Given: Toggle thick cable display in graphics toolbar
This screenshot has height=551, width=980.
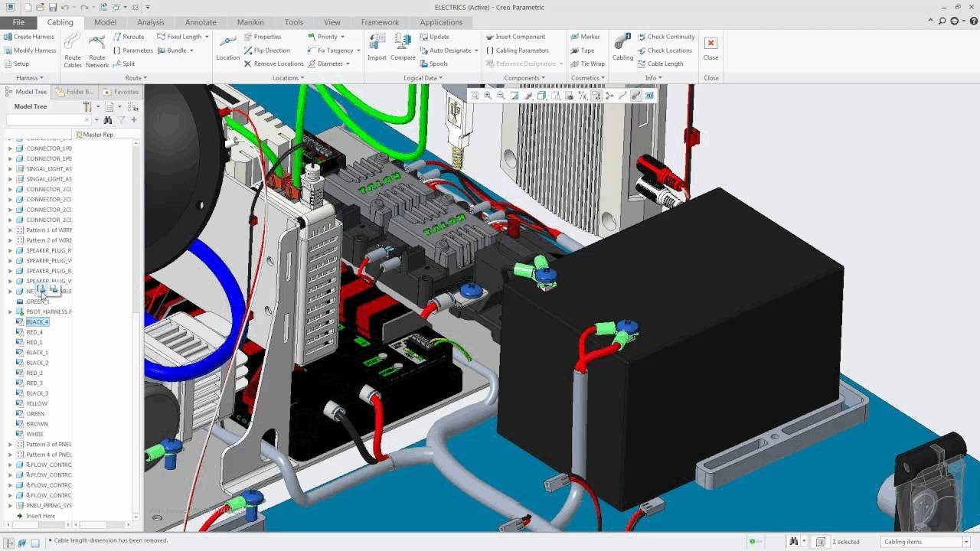Looking at the screenshot, I should (x=636, y=96).
